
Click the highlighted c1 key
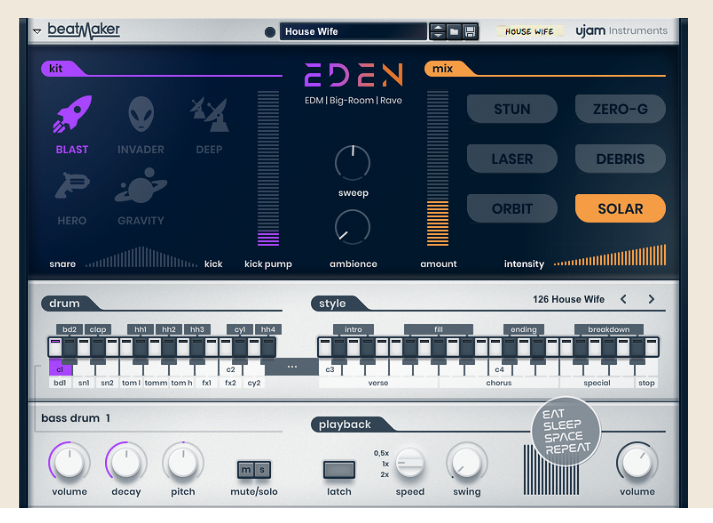coord(60,368)
